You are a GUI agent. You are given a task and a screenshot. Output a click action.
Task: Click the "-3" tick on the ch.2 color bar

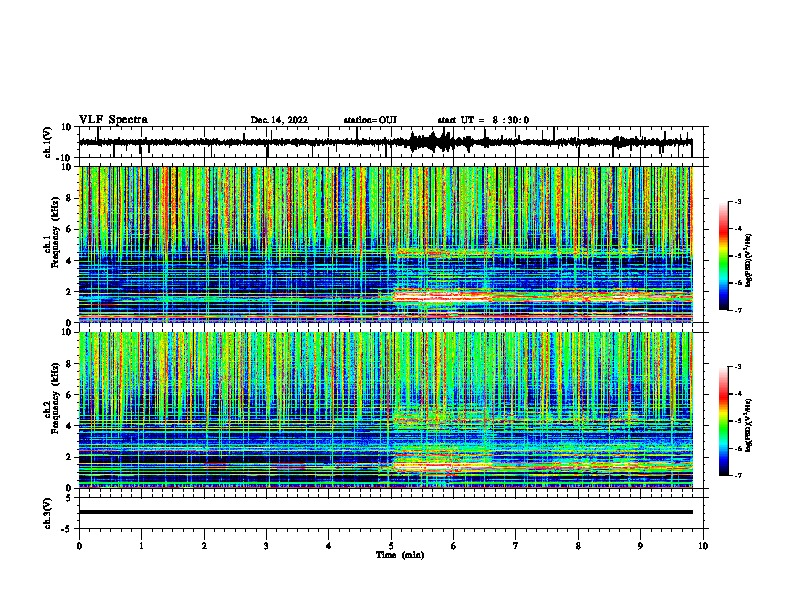pos(738,367)
